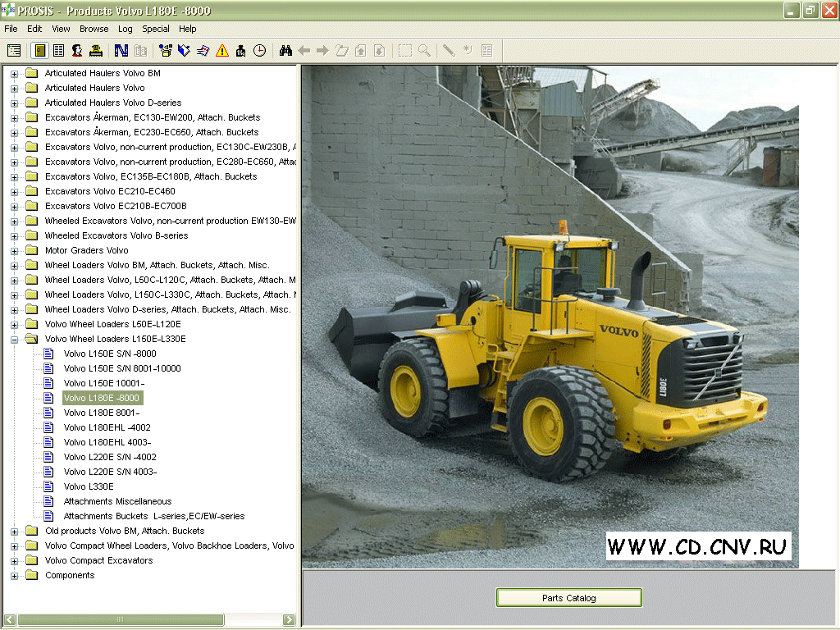840x630 pixels.
Task: Select Attachments Miscellaneous entry
Action: pyautogui.click(x=117, y=501)
